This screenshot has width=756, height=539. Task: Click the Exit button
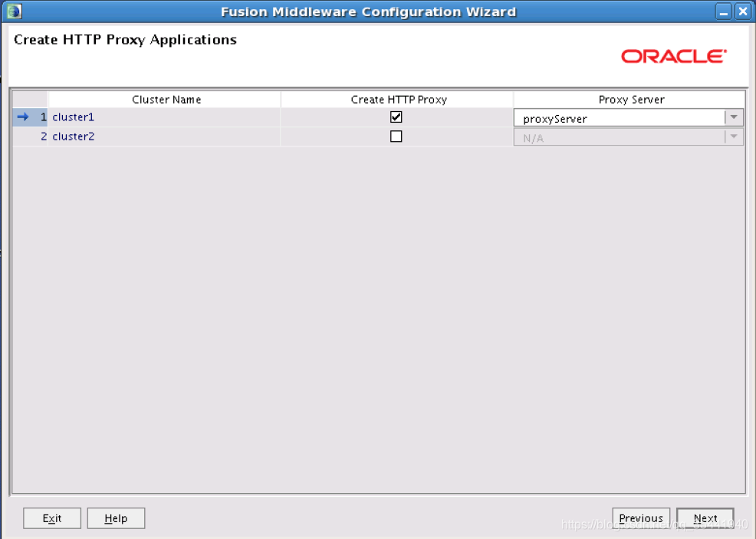click(x=52, y=518)
